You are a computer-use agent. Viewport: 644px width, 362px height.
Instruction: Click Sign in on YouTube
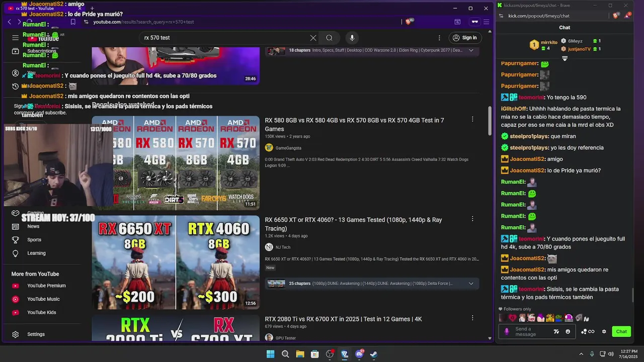coord(464,38)
